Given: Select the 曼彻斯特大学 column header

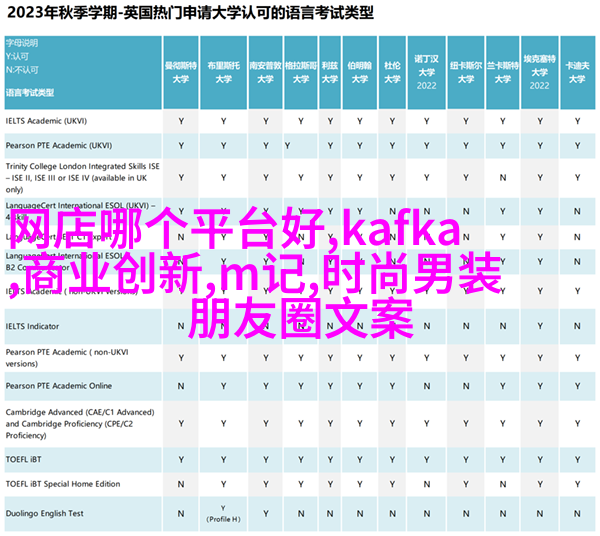Looking at the screenshot, I should click(181, 72).
